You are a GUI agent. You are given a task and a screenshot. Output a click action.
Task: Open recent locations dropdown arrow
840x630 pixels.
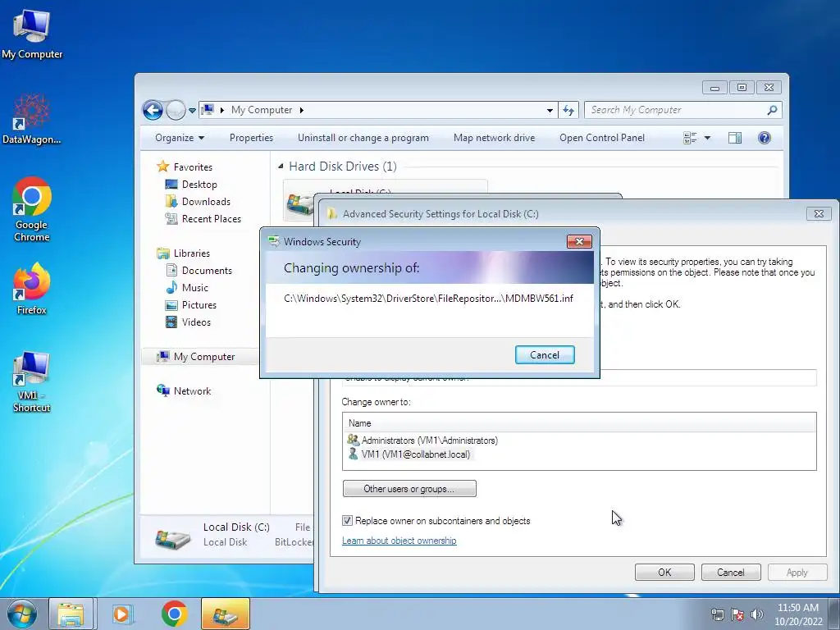point(192,111)
